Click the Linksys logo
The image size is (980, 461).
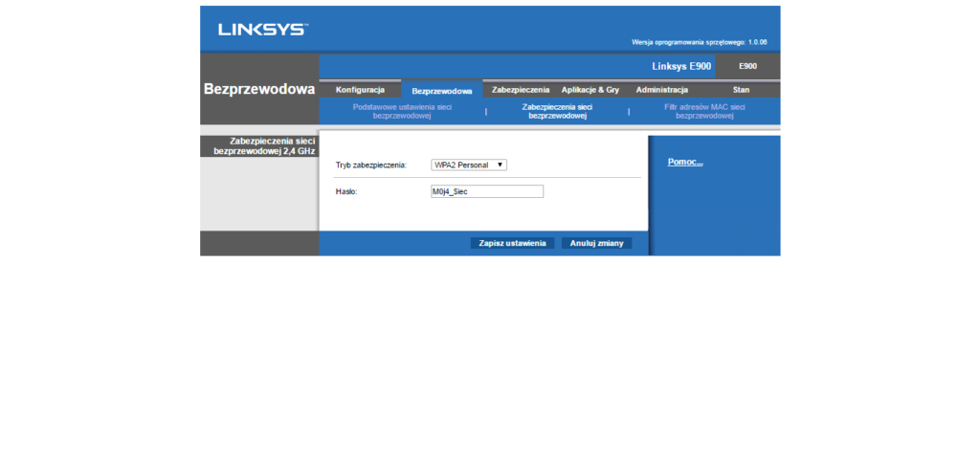click(x=262, y=30)
